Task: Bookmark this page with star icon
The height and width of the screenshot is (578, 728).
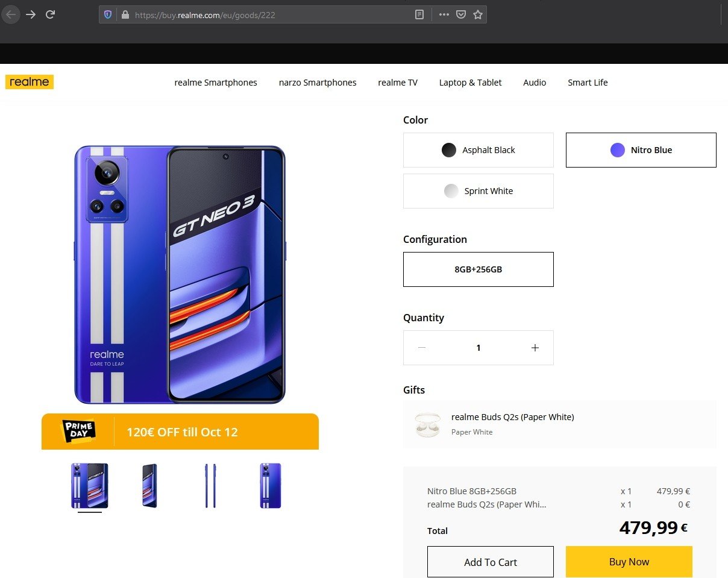Action: point(478,14)
